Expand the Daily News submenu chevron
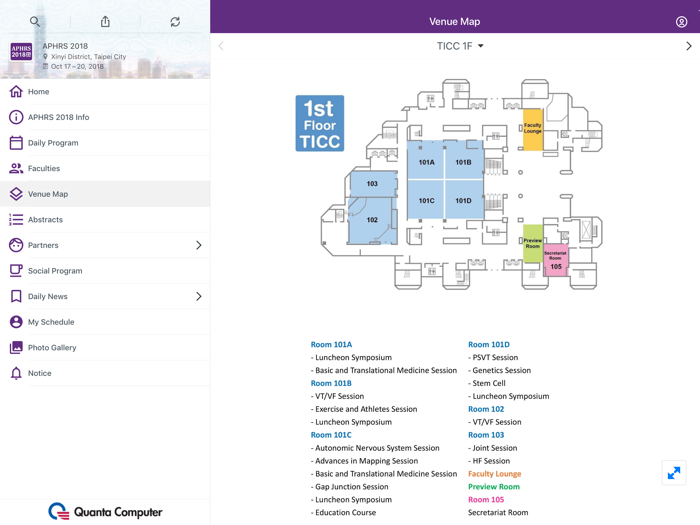Image resolution: width=700 pixels, height=525 pixels. pos(198,297)
